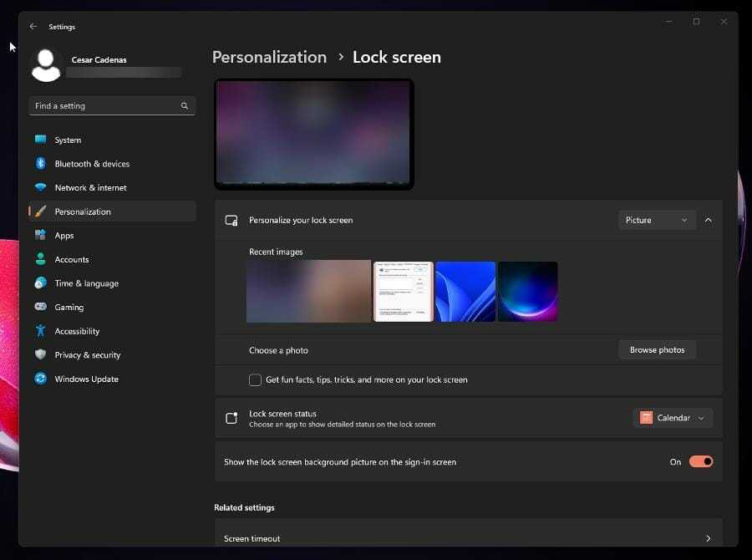Click the Browse photos button
The image size is (752, 560).
(657, 350)
